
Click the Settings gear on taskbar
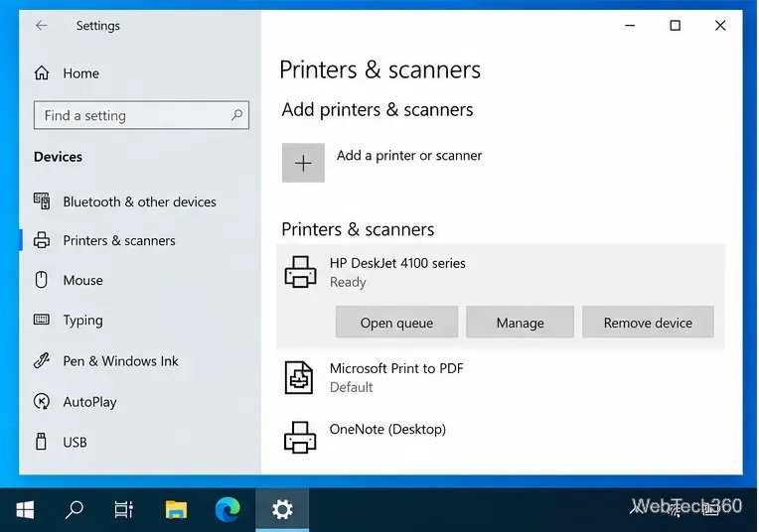tap(282, 510)
